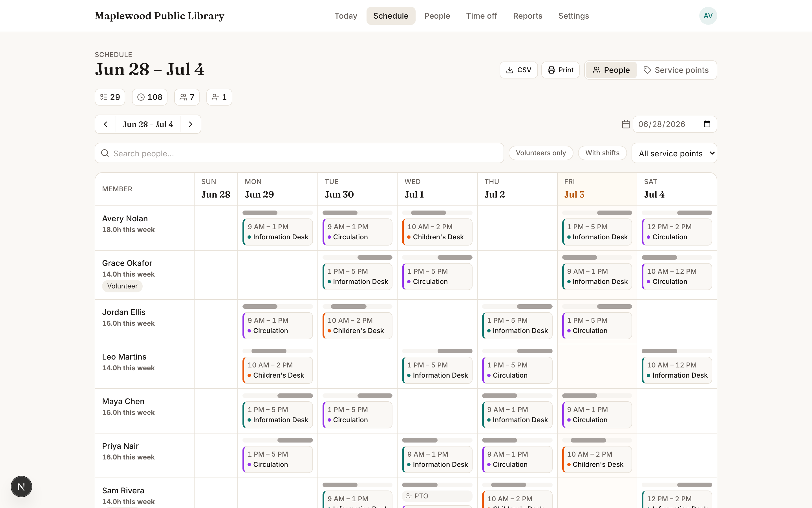812x508 pixels.
Task: Click the CSV download icon
Action: [x=509, y=70]
